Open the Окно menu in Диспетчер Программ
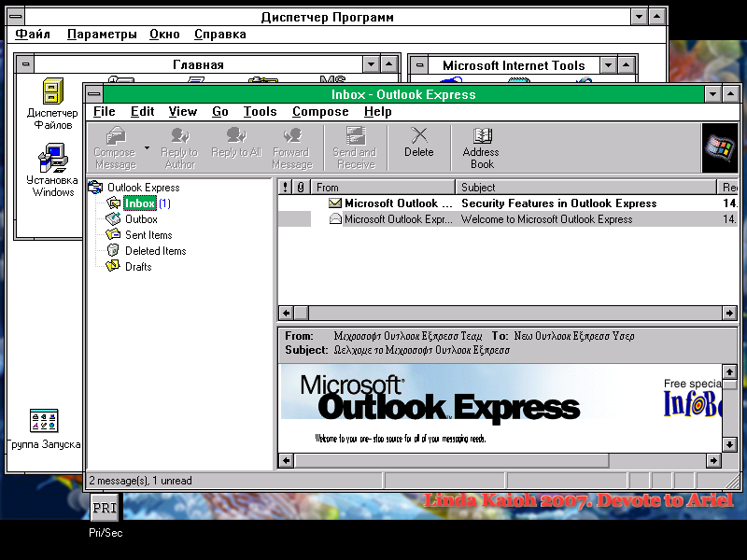Screen dimensions: 747x560 164,35
